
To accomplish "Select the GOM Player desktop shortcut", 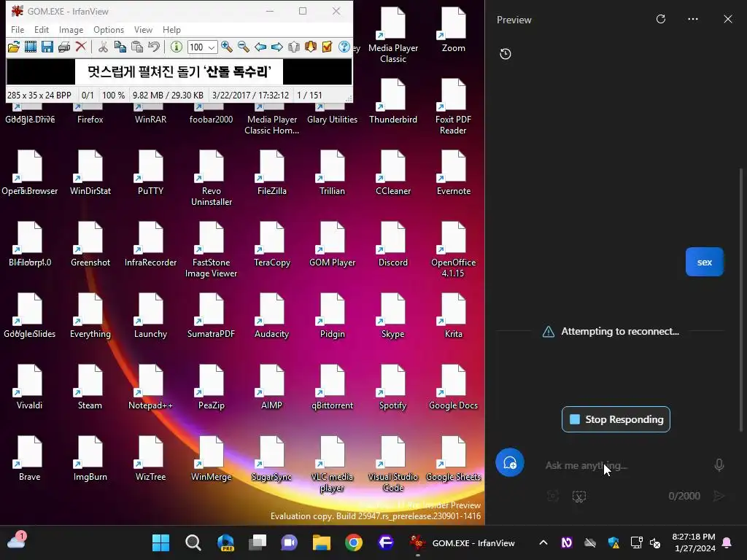I will [x=332, y=244].
